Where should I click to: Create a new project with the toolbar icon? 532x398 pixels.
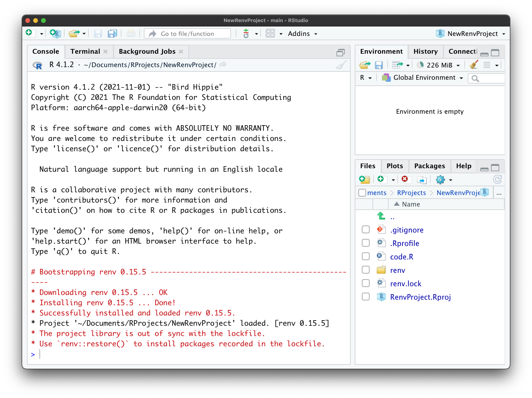[55, 34]
